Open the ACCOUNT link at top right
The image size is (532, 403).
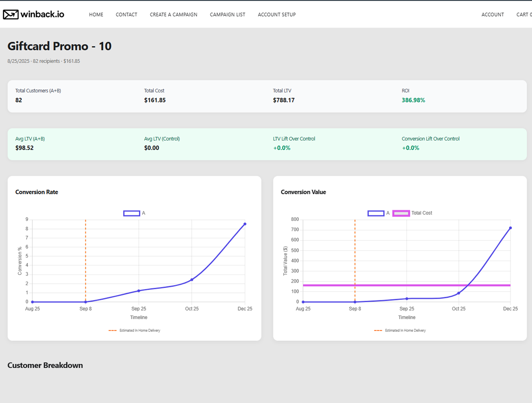click(493, 14)
